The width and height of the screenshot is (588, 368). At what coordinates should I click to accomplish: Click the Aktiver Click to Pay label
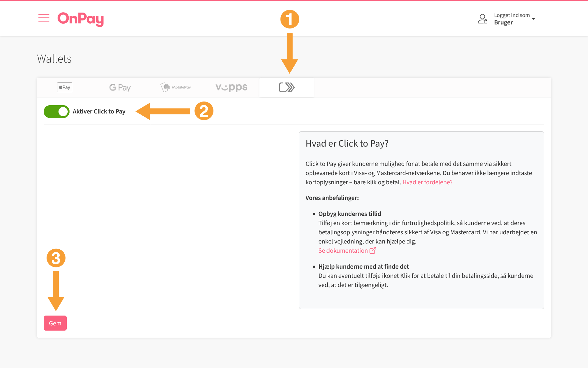pos(99,112)
